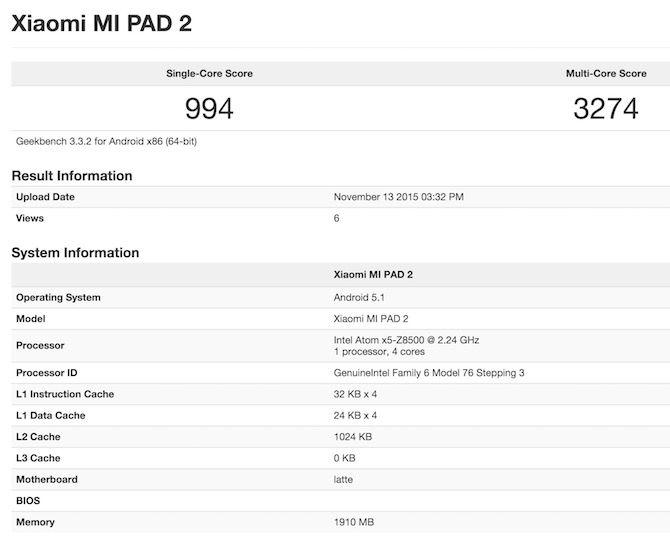The width and height of the screenshot is (670, 540).
Task: Select the multi-core score value 3274
Action: (x=606, y=109)
